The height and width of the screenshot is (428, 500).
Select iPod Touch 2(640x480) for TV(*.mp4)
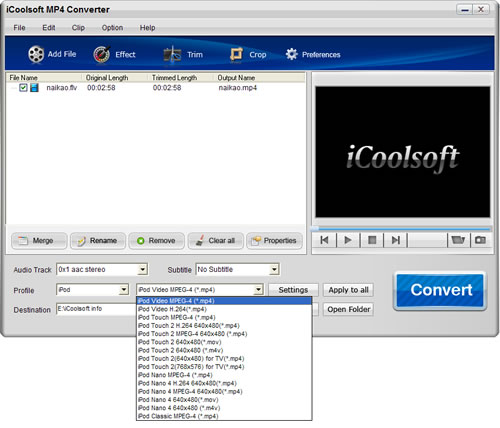tap(224, 358)
